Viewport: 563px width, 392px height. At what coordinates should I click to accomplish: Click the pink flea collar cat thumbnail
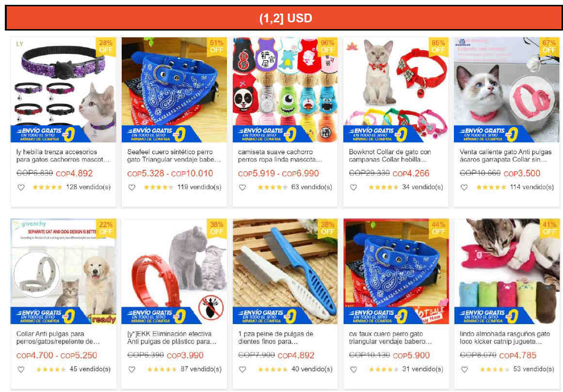coord(507,90)
